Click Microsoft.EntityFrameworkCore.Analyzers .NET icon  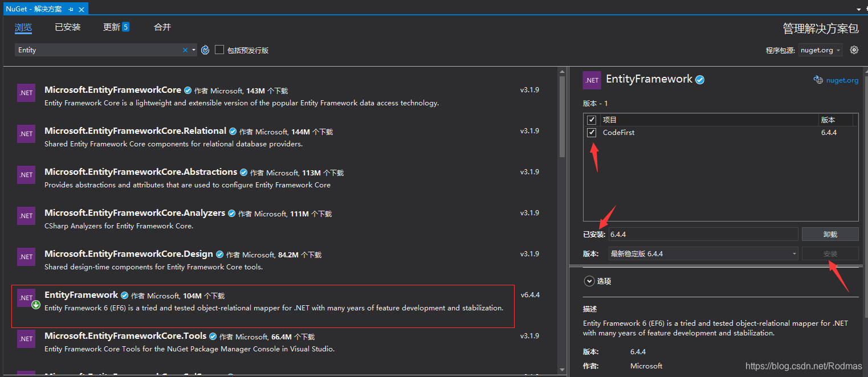26,216
